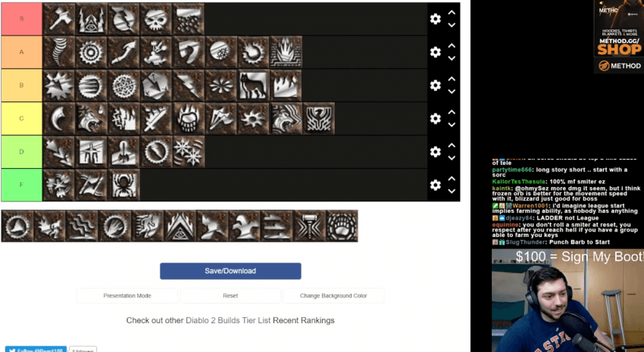
Task: Open settings gear for C tier row
Action: click(x=436, y=119)
